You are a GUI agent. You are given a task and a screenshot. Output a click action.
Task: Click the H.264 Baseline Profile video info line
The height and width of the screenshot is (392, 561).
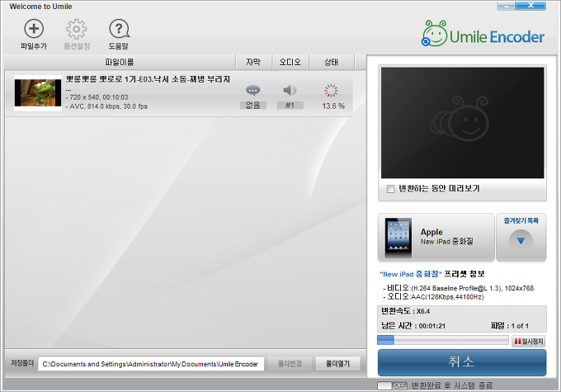pos(459,288)
